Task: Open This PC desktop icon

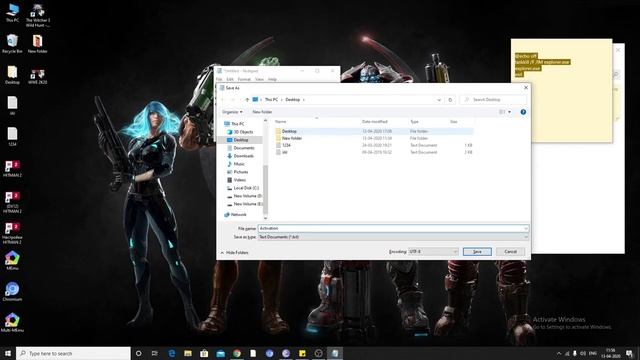Action: [12, 13]
